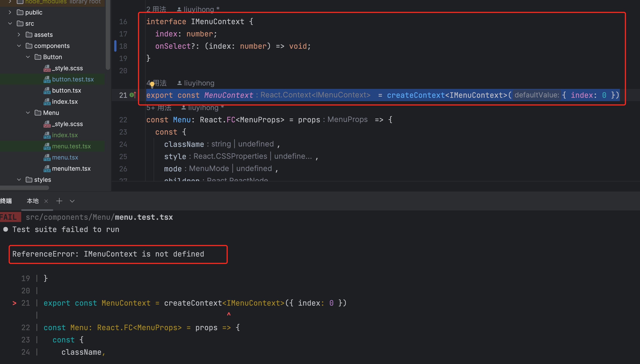
Task: Click the 终端 terminal panel title
Action: click(x=6, y=201)
